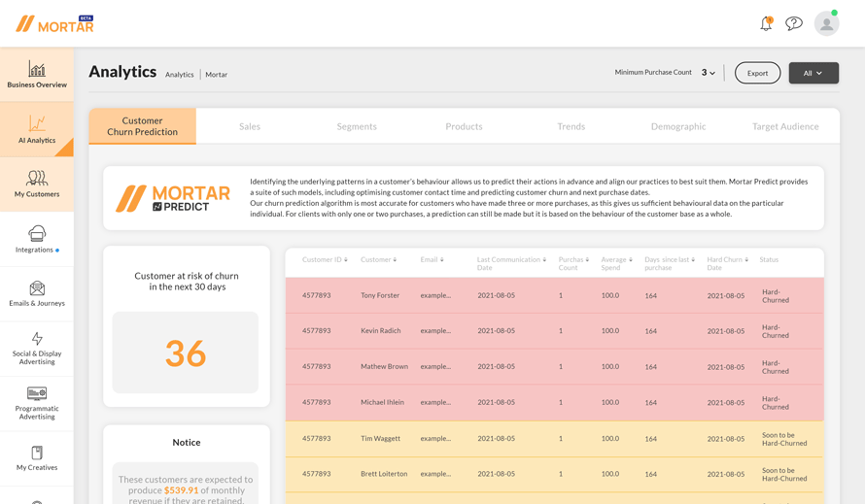The image size is (865, 504).
Task: Open My Creatives from sidebar
Action: (36, 458)
